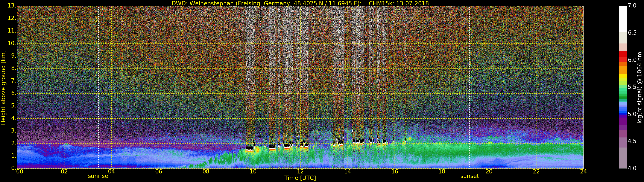This screenshot has width=644, height=182.
Task: Click the 'Height above ground [km]' axis label
Action: [3, 88]
